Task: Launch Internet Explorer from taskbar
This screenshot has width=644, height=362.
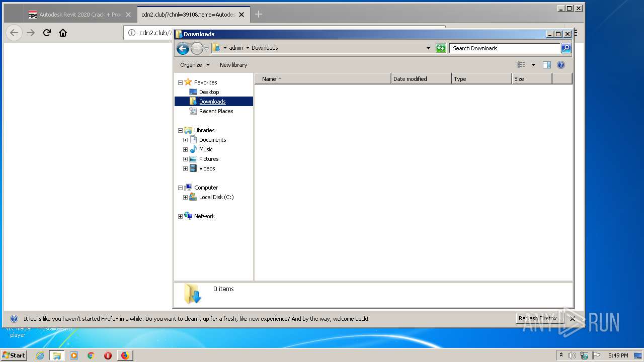Action: pyautogui.click(x=40, y=355)
